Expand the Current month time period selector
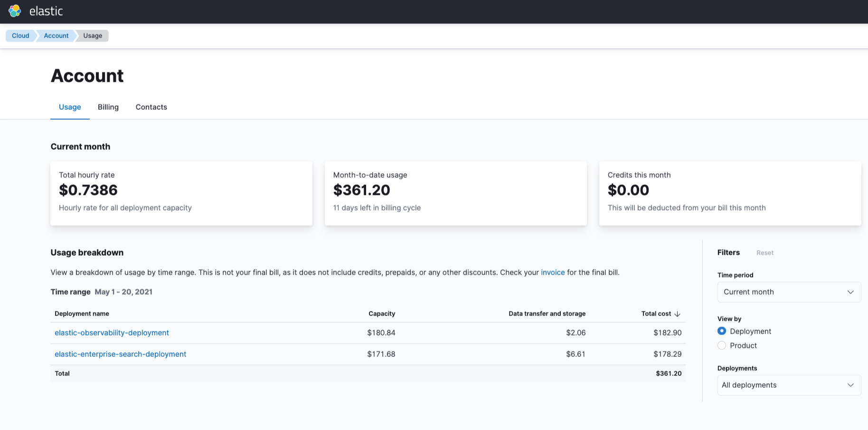 [789, 292]
